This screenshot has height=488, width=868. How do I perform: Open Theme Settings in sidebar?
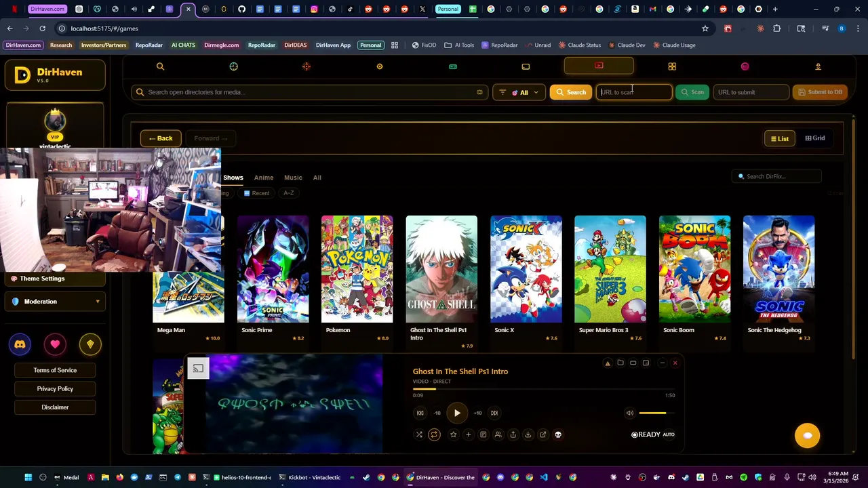55,279
